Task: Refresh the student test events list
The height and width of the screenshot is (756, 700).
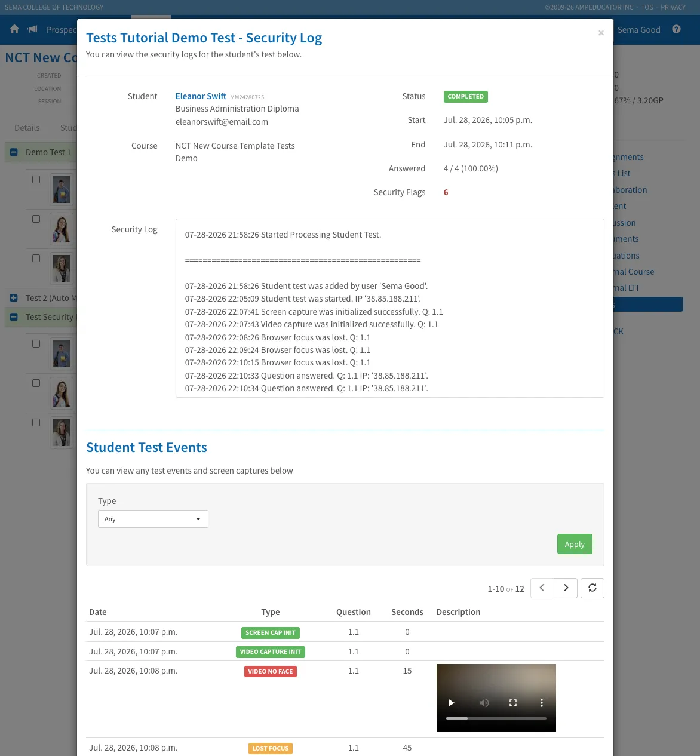Action: pos(592,588)
